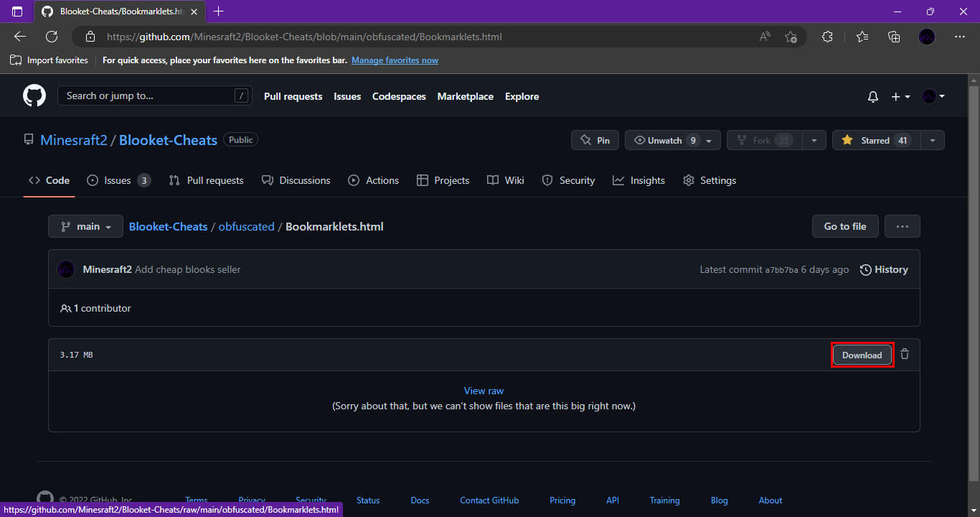Open footer Status link
The height and width of the screenshot is (517, 980).
pyautogui.click(x=368, y=500)
